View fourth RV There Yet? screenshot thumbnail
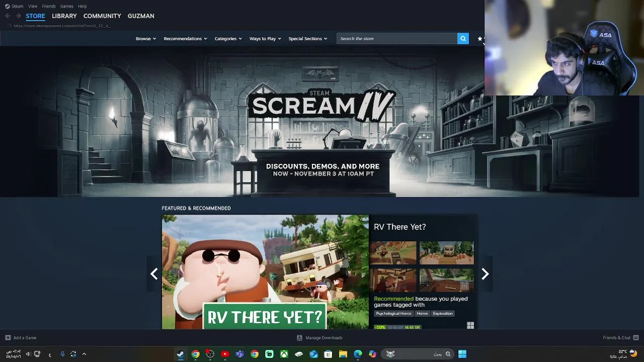The height and width of the screenshot is (362, 644). (x=447, y=280)
